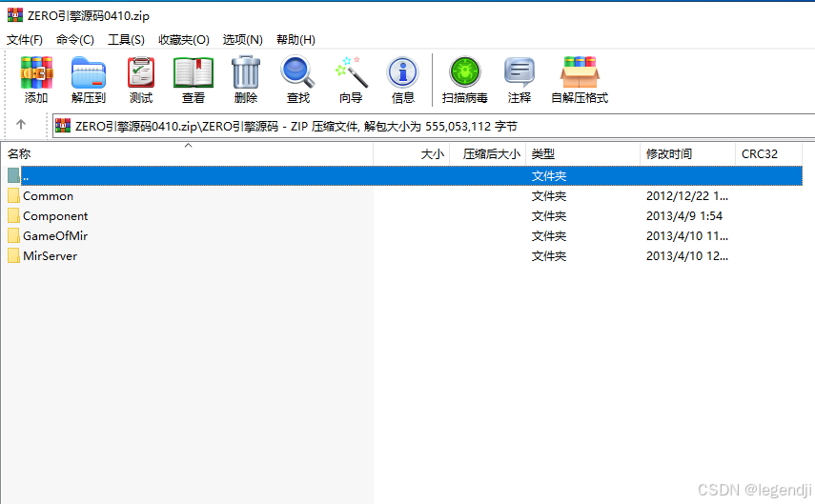
Task: Click the Common folder icon
Action: (x=13, y=195)
